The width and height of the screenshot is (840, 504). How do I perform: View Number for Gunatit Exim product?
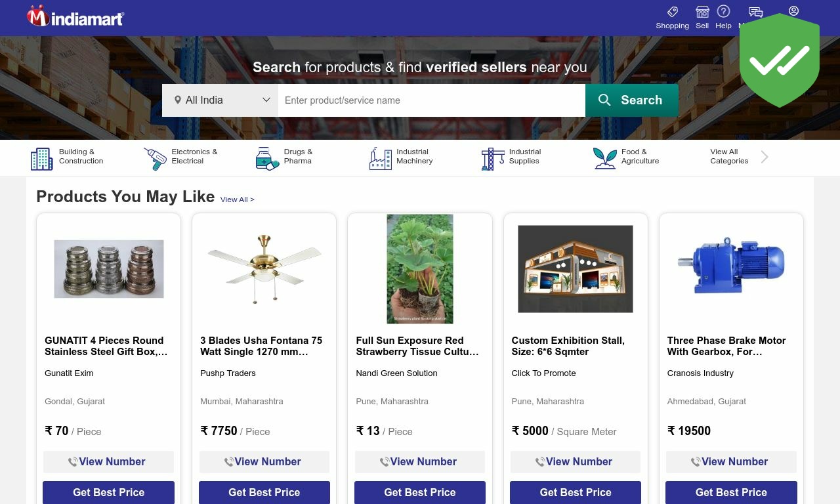pyautogui.click(x=108, y=462)
